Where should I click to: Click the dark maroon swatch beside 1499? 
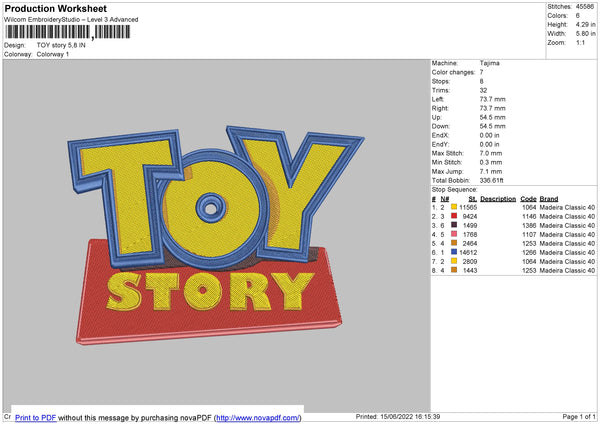point(454,225)
